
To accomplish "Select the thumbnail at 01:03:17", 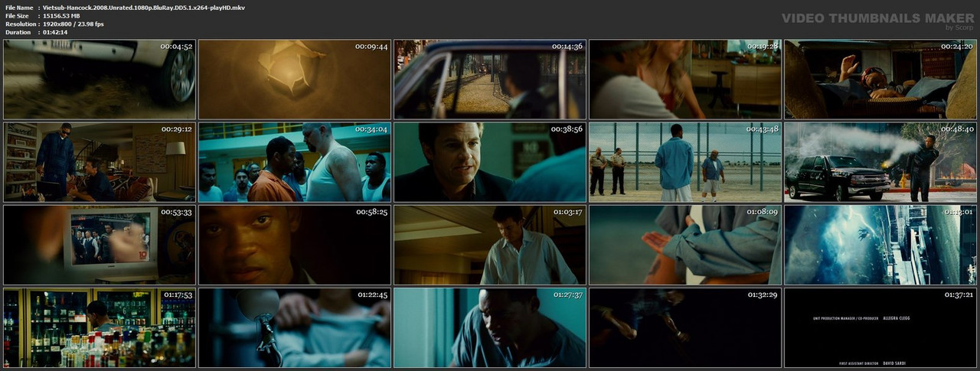I will (x=490, y=245).
